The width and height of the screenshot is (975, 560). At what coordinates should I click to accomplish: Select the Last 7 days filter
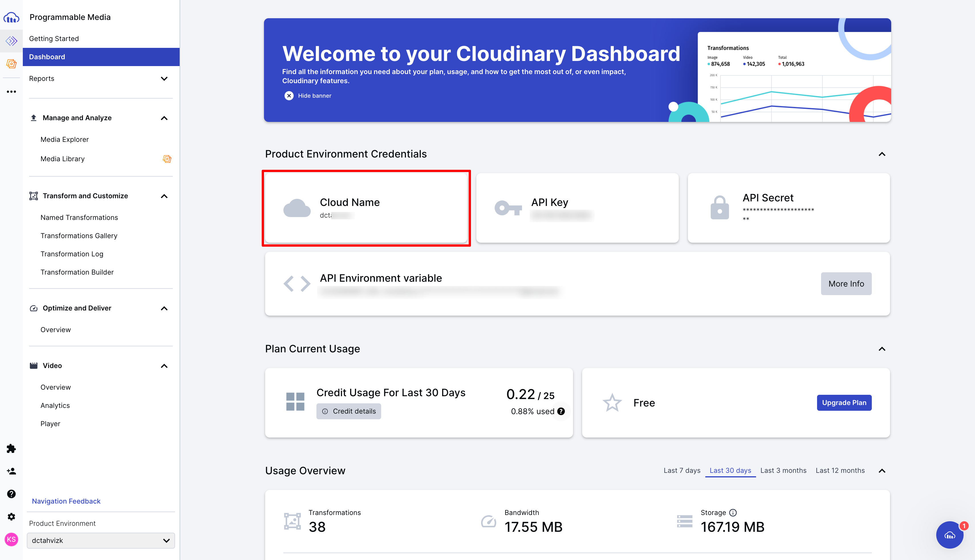(x=682, y=470)
